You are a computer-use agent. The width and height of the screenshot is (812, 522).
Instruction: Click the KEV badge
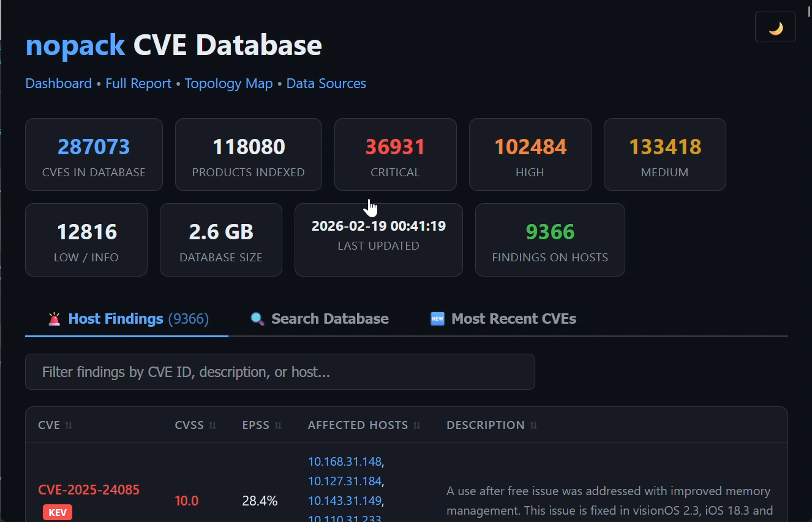pyautogui.click(x=57, y=512)
